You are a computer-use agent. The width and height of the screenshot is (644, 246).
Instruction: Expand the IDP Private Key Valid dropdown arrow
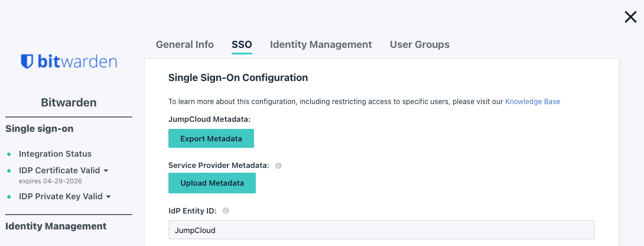pos(108,197)
